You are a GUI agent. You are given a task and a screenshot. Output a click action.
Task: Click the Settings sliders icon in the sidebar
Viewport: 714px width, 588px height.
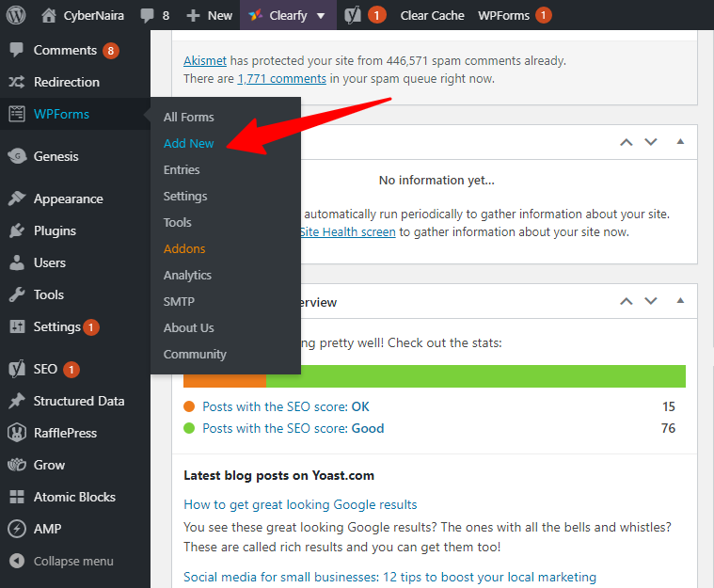(17, 326)
